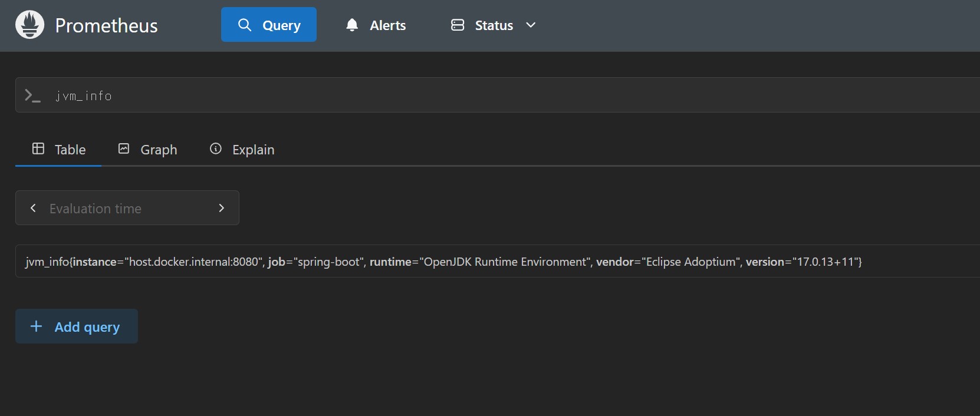Click the Prometheus flame logo
980x416 pixels.
[30, 25]
